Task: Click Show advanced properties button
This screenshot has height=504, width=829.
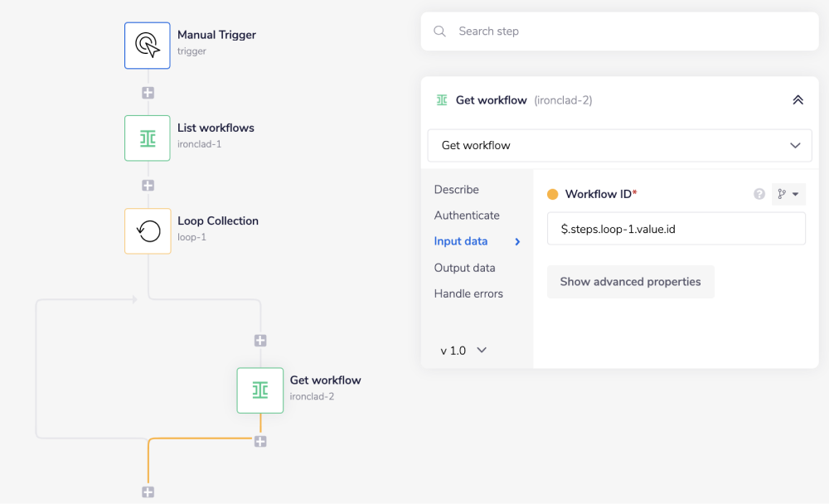Action: 630,282
